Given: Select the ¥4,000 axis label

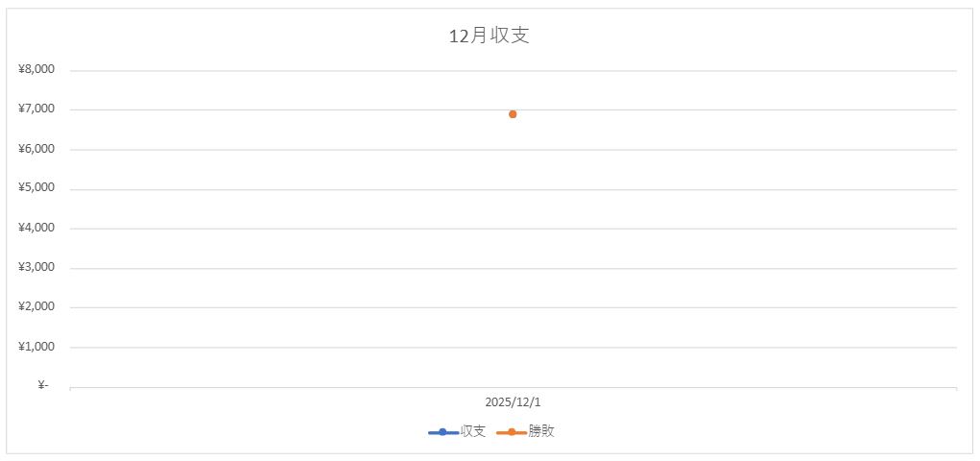Looking at the screenshot, I should click(x=36, y=229).
